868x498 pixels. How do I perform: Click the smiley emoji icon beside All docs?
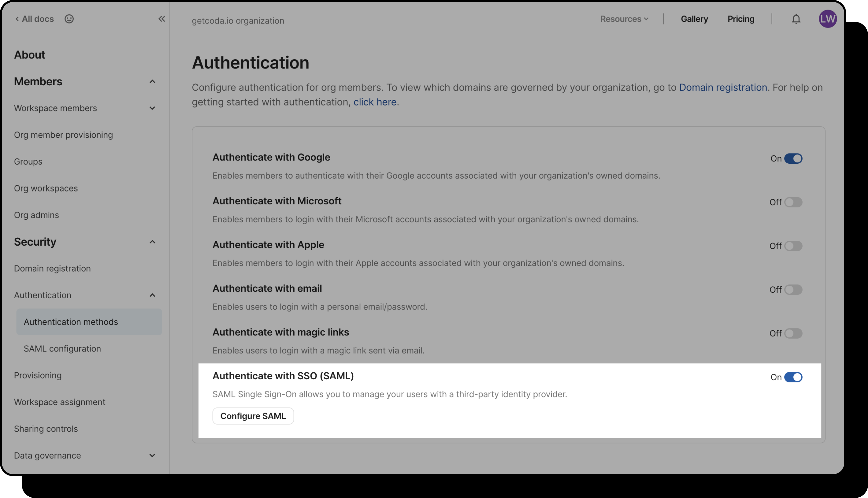click(69, 19)
